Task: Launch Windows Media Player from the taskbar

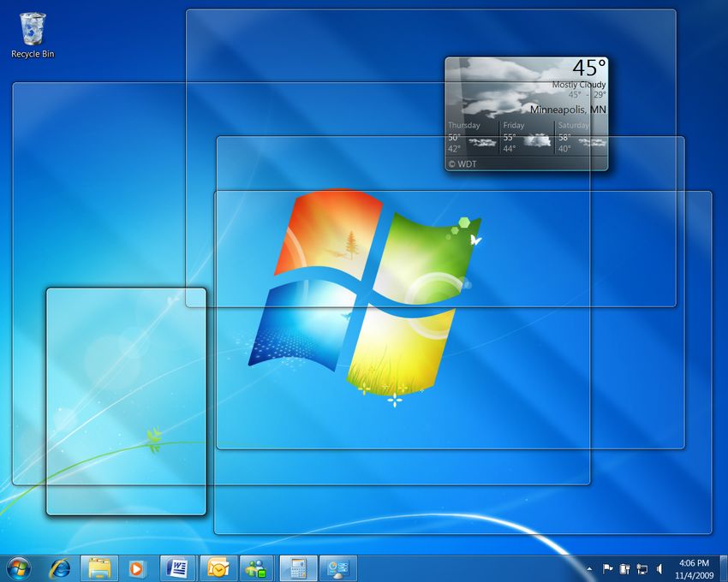Action: (136, 568)
